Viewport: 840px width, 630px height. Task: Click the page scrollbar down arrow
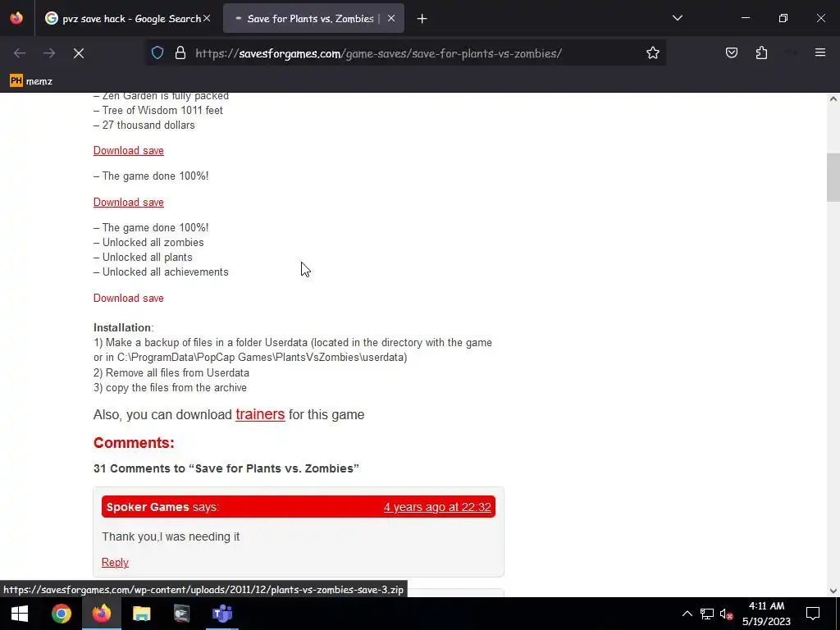pos(833,591)
